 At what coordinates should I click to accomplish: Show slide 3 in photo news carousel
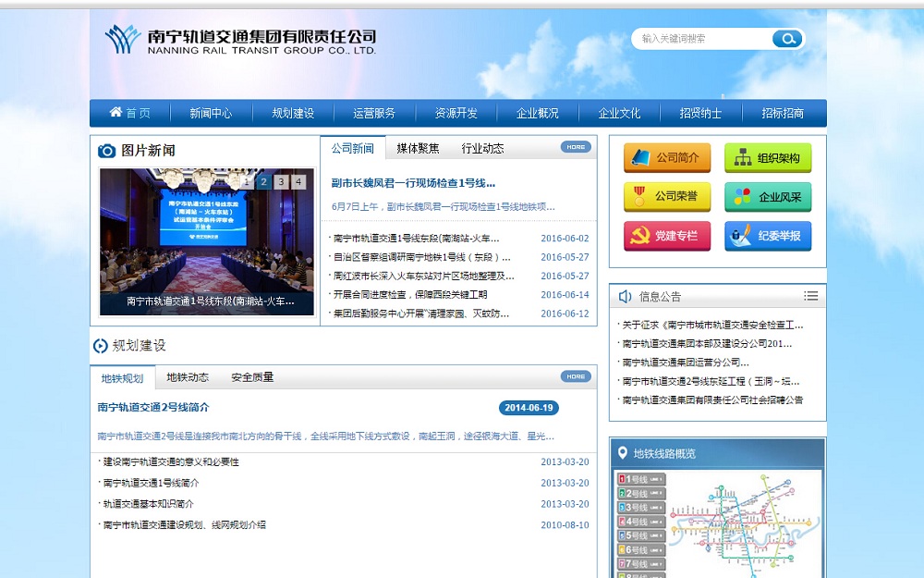pos(281,182)
